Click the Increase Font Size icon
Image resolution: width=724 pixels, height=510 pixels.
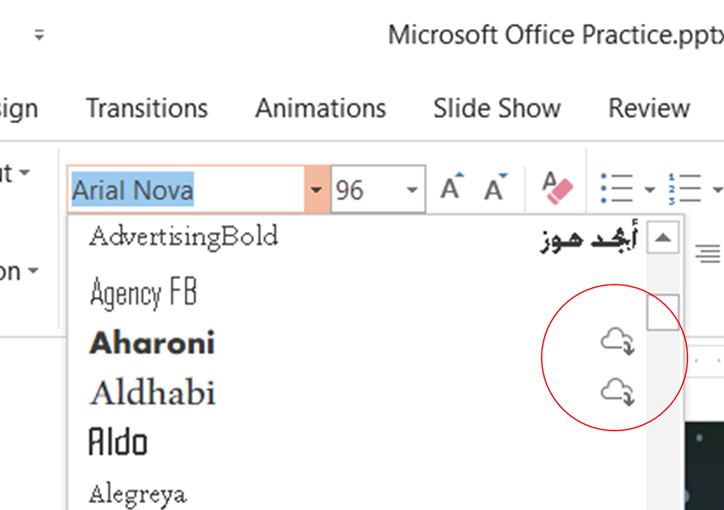[453, 188]
